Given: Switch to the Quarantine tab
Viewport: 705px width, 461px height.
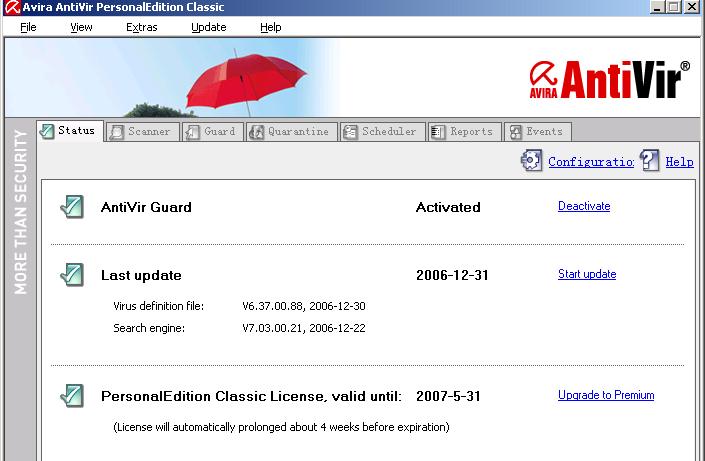Looking at the screenshot, I should pyautogui.click(x=291, y=132).
